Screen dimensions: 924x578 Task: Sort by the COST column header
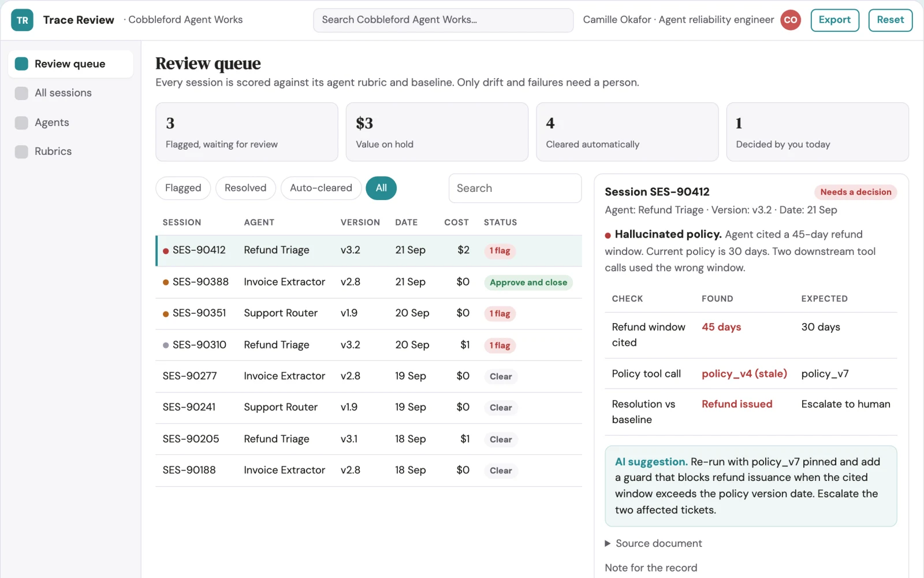click(x=456, y=223)
